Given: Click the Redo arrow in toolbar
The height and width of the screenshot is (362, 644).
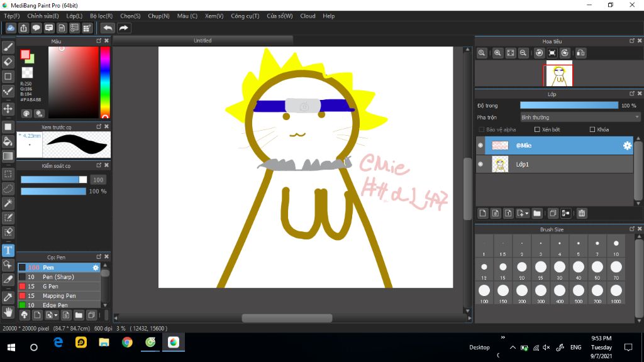Looking at the screenshot, I should [123, 28].
